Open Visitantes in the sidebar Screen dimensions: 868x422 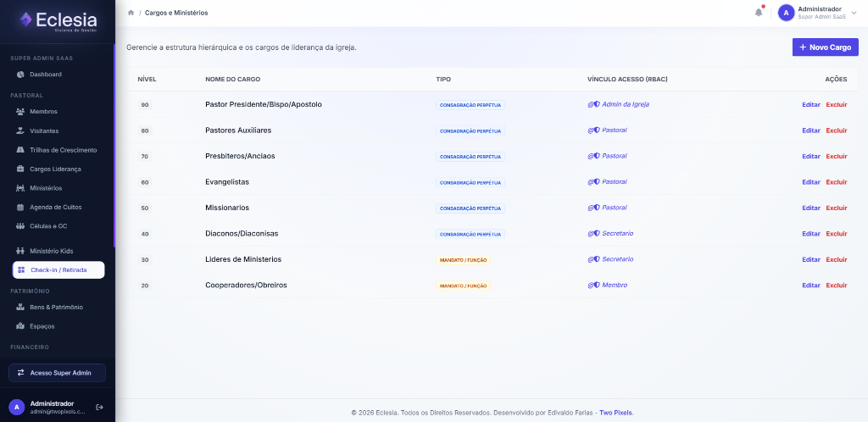click(44, 131)
